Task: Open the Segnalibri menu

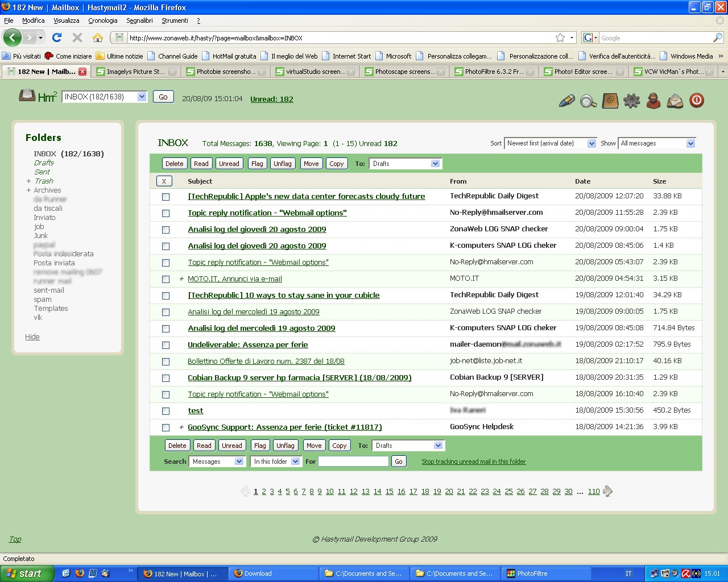Action: tap(139, 20)
